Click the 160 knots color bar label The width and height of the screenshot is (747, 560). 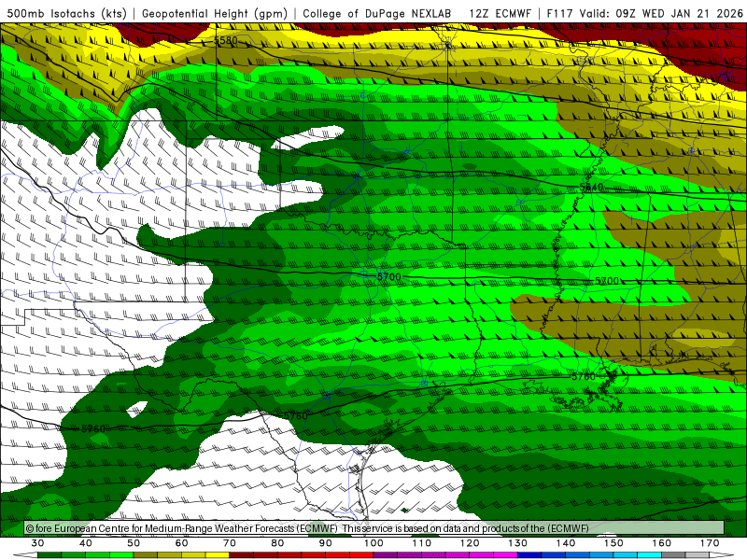click(662, 543)
